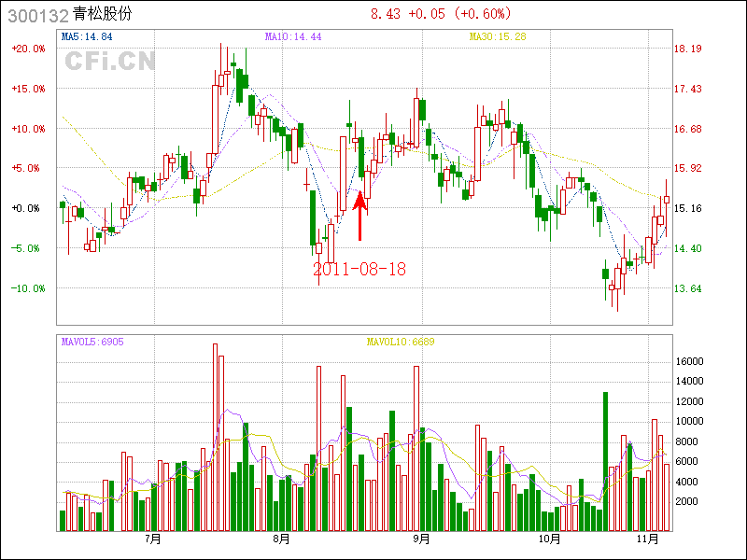The height and width of the screenshot is (560, 747).
Task: Jump to 10月 on the time axis
Action: click(x=550, y=539)
